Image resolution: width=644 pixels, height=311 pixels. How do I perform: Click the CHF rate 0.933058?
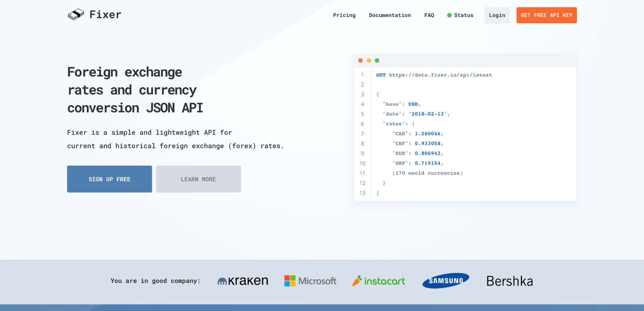click(428, 144)
